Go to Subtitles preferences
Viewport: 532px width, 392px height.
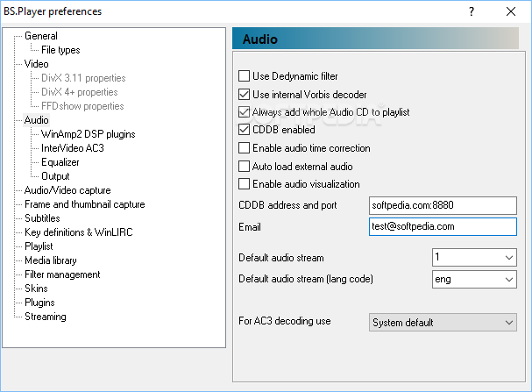(42, 218)
